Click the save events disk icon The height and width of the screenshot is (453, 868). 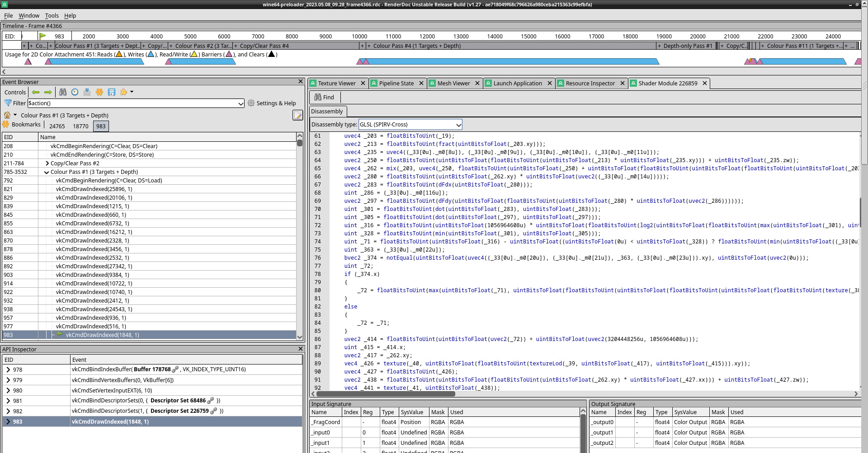[112, 92]
